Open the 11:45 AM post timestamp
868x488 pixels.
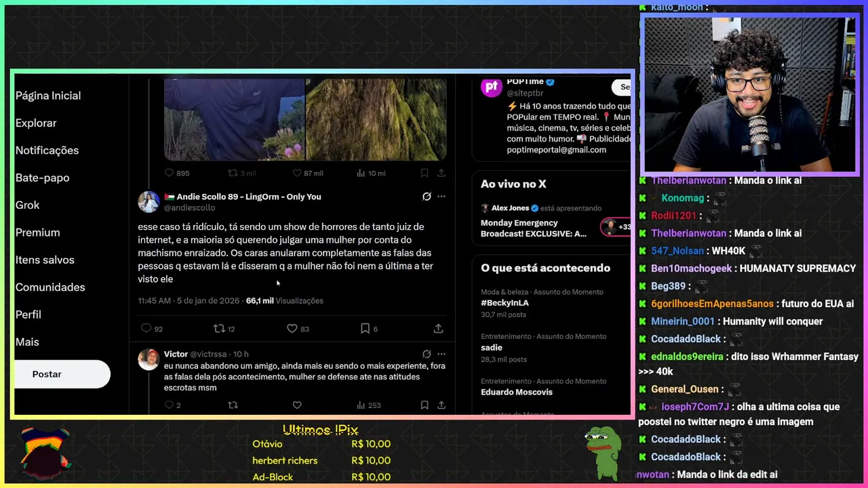pyautogui.click(x=189, y=300)
